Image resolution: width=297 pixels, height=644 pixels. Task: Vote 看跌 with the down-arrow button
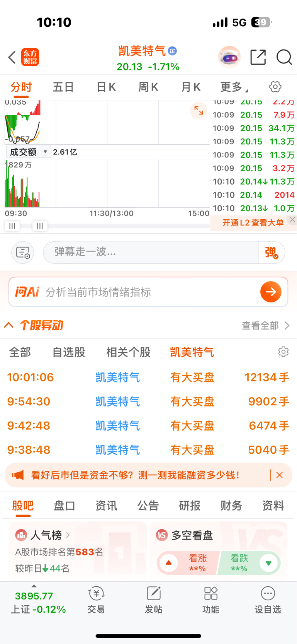[x=268, y=563]
